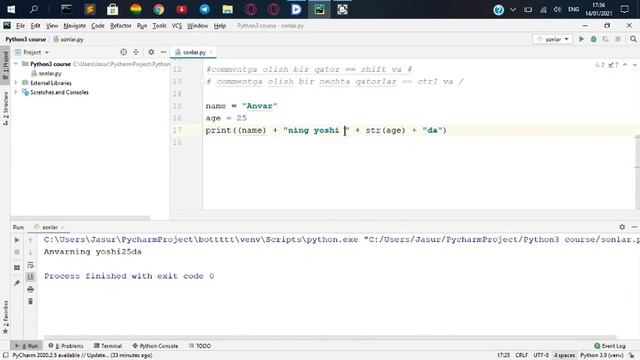The width and height of the screenshot is (640, 360).
Task: Open the VCS menu
Action: point(177,26)
